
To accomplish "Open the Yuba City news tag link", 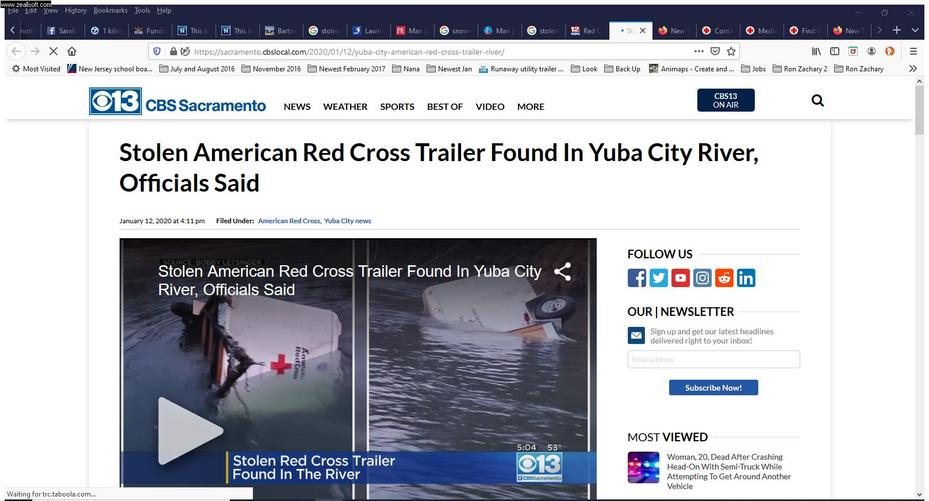I will pos(347,221).
